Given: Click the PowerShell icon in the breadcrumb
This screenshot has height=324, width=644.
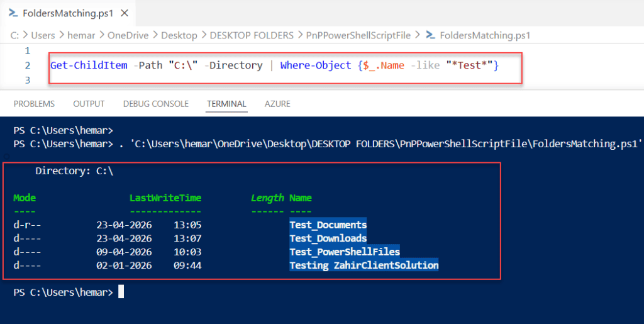Looking at the screenshot, I should click(x=430, y=35).
